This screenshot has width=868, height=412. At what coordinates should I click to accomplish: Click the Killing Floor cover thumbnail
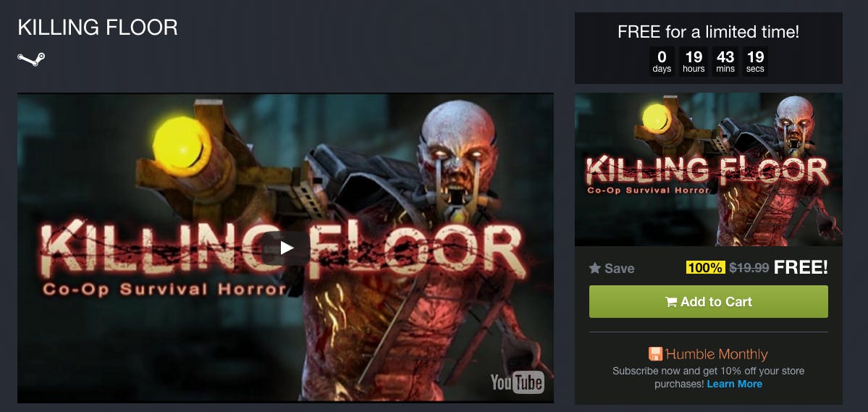coord(709,169)
